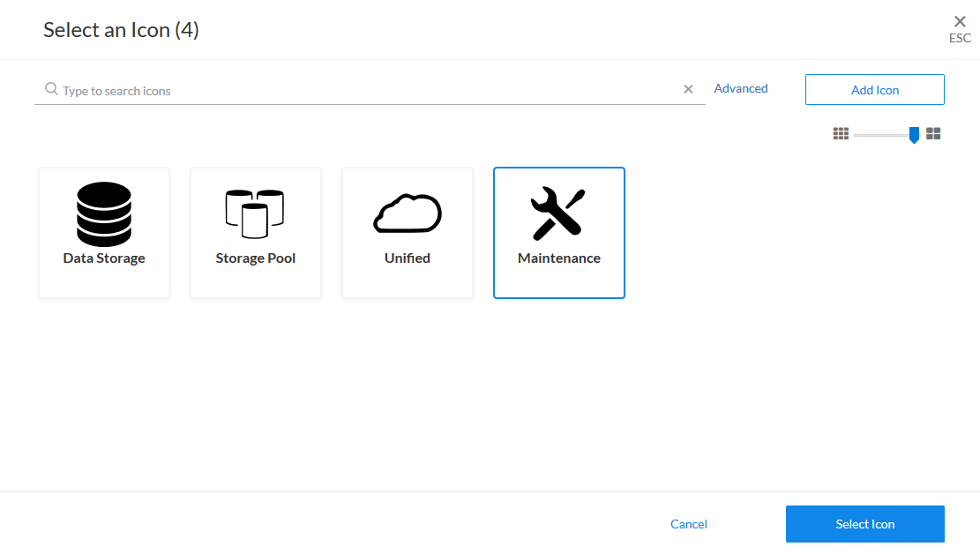
Task: Open the Advanced search options
Action: coord(741,89)
